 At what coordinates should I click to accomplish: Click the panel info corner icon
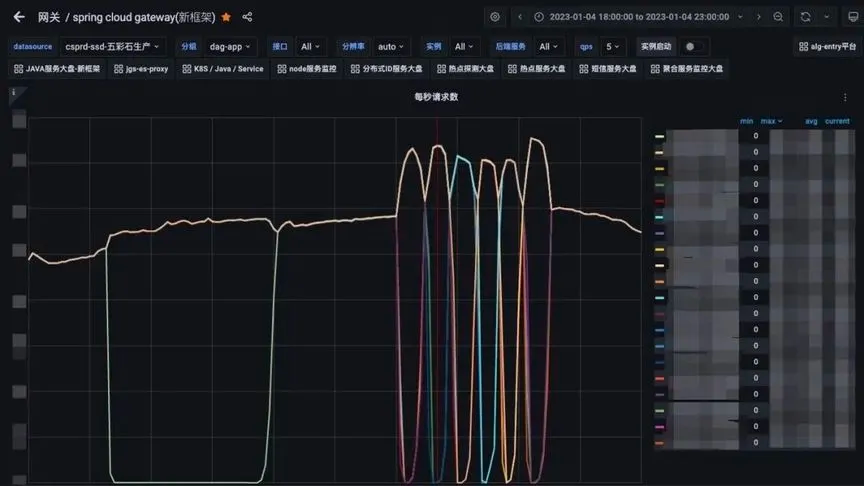[15, 94]
